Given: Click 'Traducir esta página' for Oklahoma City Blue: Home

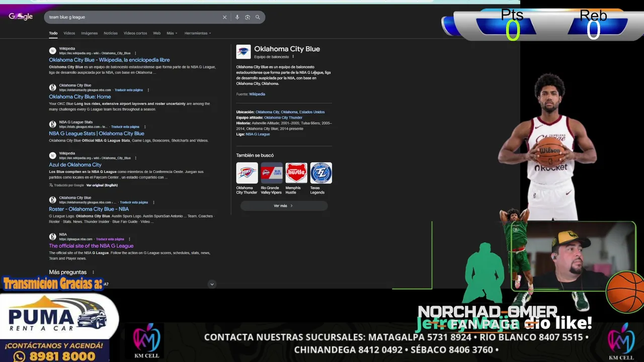Looking at the screenshot, I should point(128,90).
